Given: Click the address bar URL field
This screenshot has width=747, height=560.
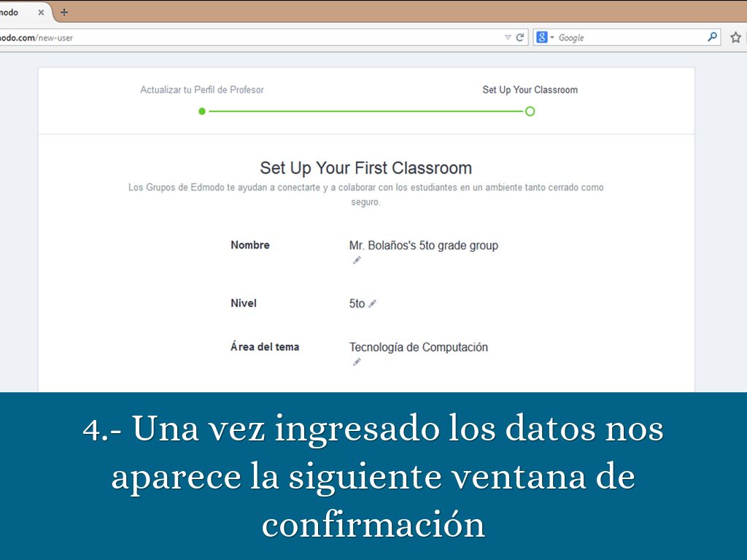Looking at the screenshot, I should pos(255,37).
